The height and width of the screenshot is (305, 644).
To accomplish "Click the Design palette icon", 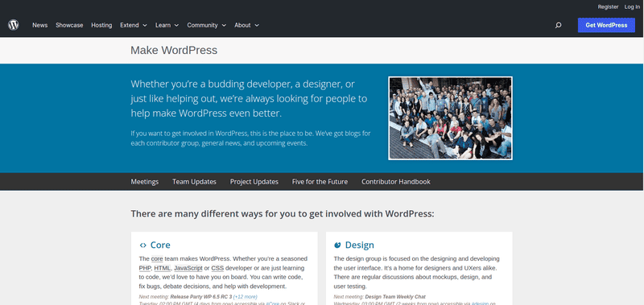I will tap(337, 245).
